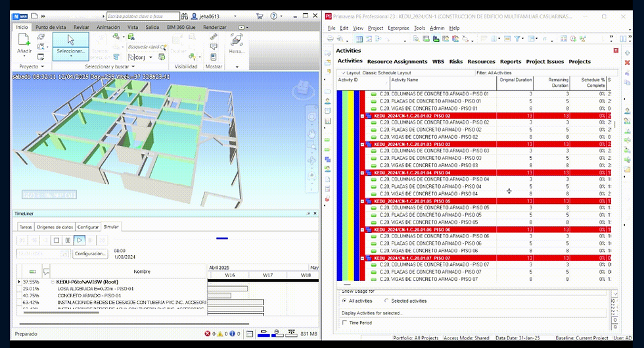The height and width of the screenshot is (348, 644).
Task: Click the Layout: Classic Schedule Layout bar
Action: 405,73
